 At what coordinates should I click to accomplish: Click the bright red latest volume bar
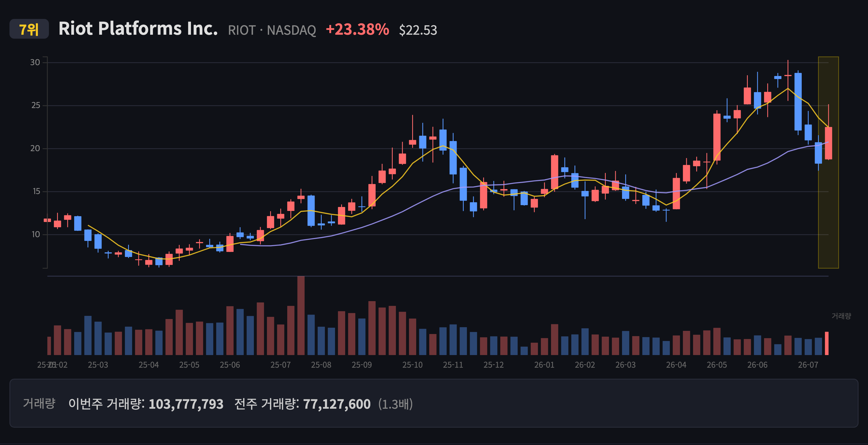click(x=827, y=343)
